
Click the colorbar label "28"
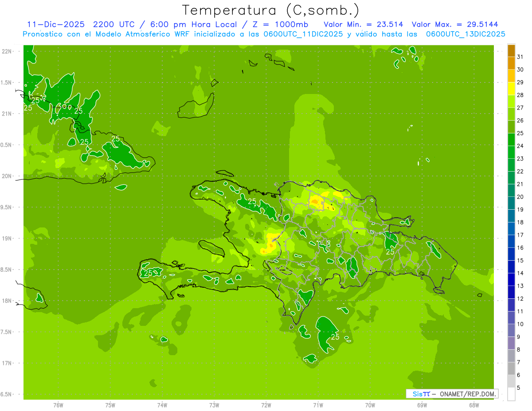pyautogui.click(x=520, y=95)
